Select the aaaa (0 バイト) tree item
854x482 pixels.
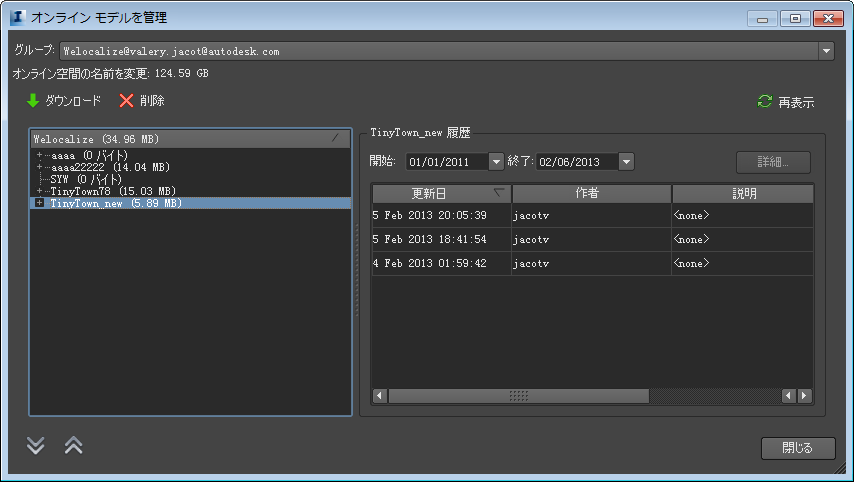pyautogui.click(x=90, y=155)
